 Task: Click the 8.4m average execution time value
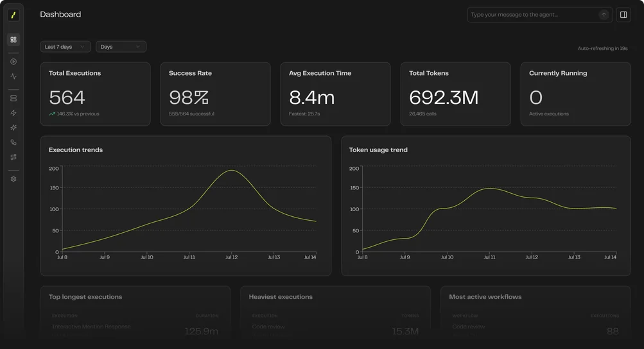pos(312,98)
